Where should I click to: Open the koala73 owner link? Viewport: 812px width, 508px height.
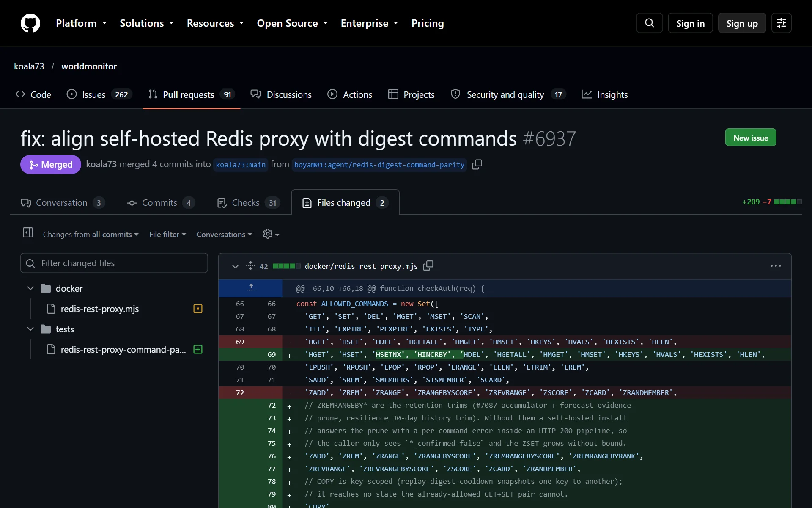pos(29,66)
